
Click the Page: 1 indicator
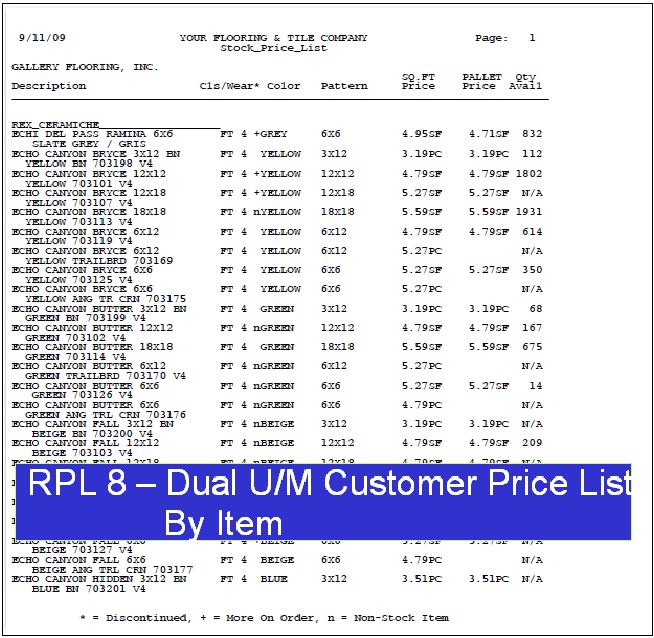(505, 38)
